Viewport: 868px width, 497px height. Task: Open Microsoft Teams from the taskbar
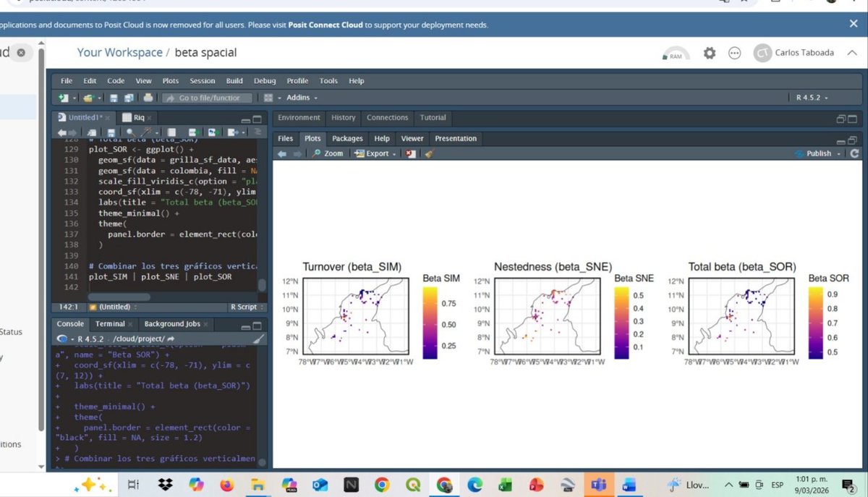coord(597,485)
